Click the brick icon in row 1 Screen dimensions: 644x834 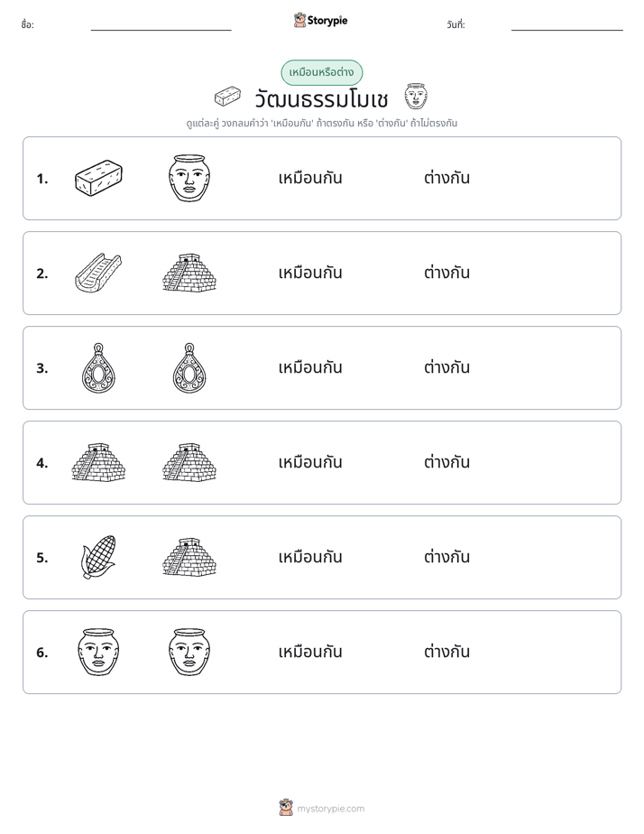coord(98,178)
